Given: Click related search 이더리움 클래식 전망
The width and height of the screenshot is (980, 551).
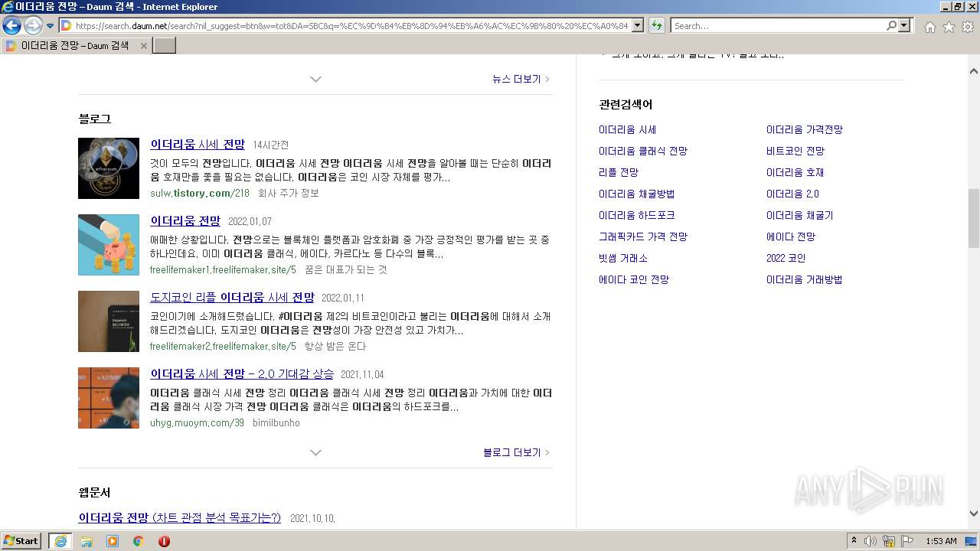Looking at the screenshot, I should tap(643, 152).
